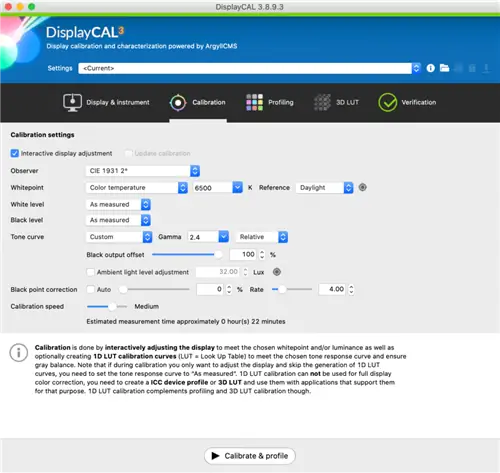Open the Whitepoint Color temperature dropdown
The height and width of the screenshot is (473, 500).
[x=137, y=188]
